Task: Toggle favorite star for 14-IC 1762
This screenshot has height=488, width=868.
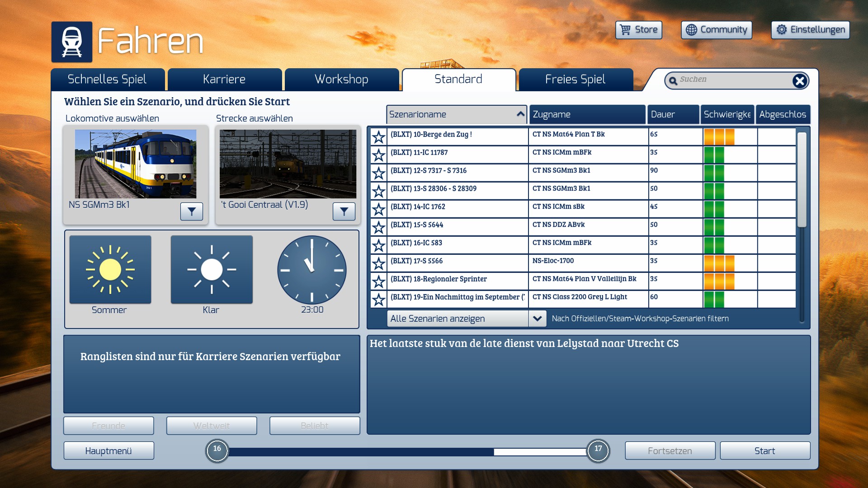Action: (379, 209)
